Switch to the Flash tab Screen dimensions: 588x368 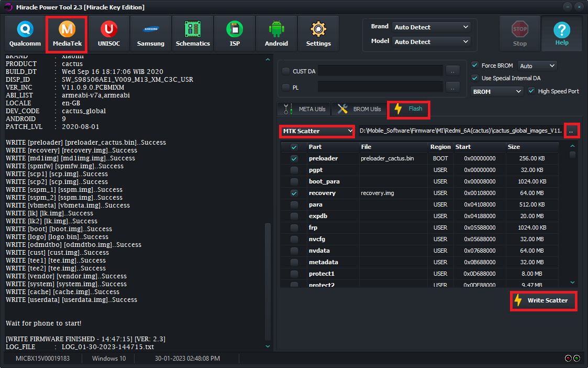click(x=408, y=109)
